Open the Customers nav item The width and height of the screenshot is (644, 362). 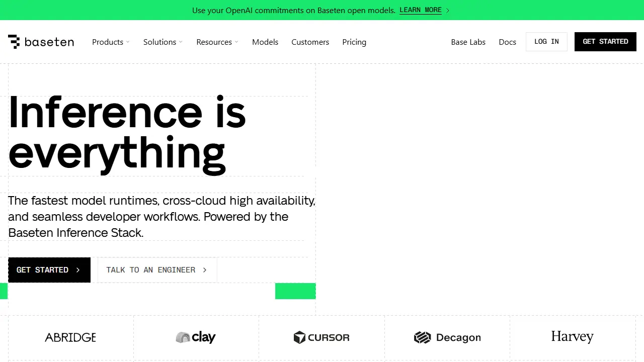(x=310, y=42)
